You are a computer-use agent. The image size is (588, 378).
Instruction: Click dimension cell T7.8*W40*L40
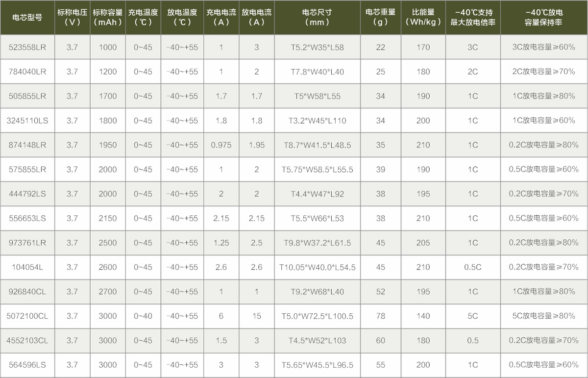point(318,72)
